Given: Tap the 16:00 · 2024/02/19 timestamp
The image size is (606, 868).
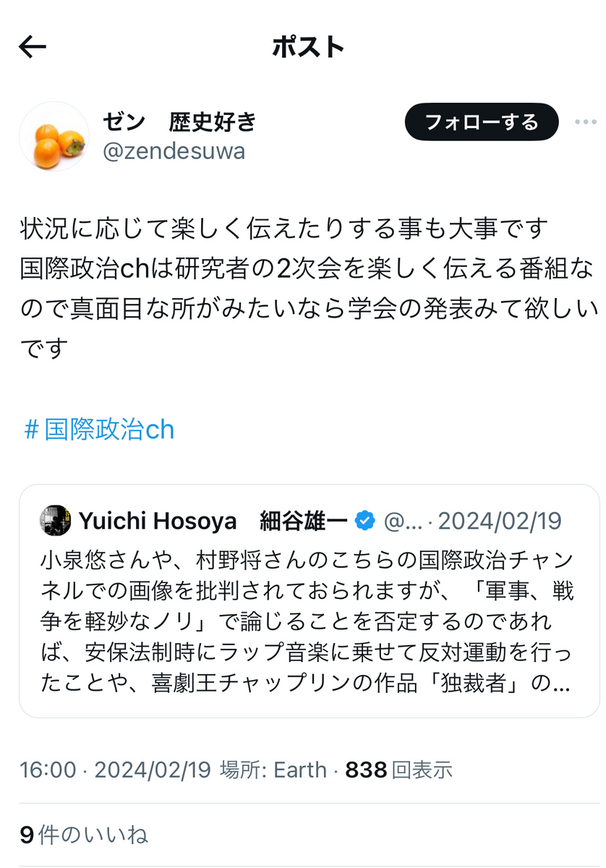Looking at the screenshot, I should (x=116, y=770).
